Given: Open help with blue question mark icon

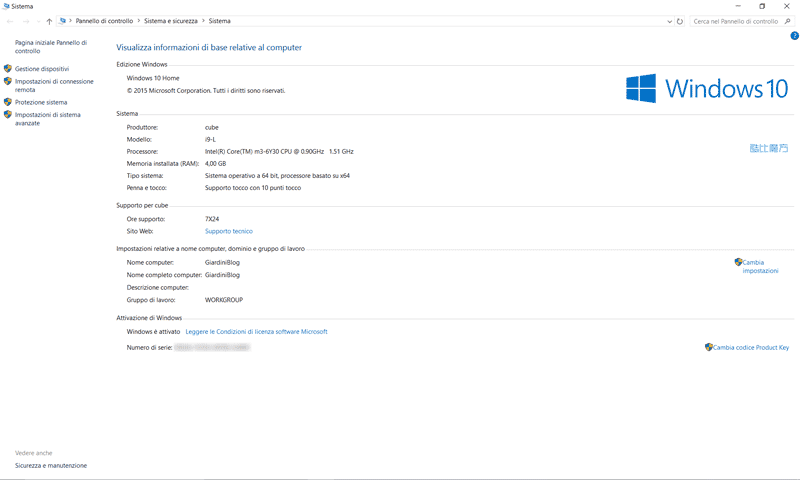Looking at the screenshot, I should [794, 36].
